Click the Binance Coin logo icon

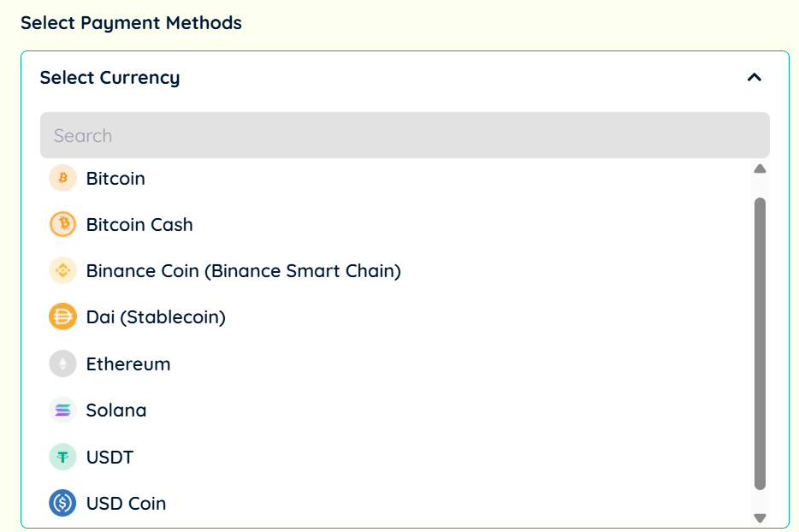[x=62, y=271]
